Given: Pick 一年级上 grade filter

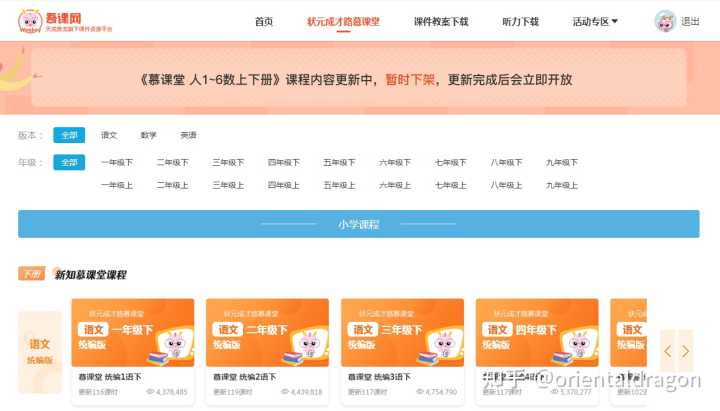Looking at the screenshot, I should pyautogui.click(x=117, y=186).
